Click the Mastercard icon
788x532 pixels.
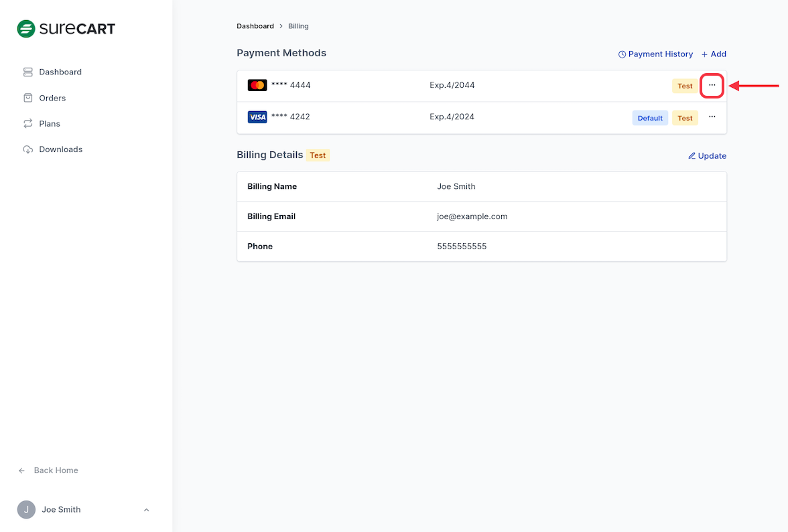point(257,86)
